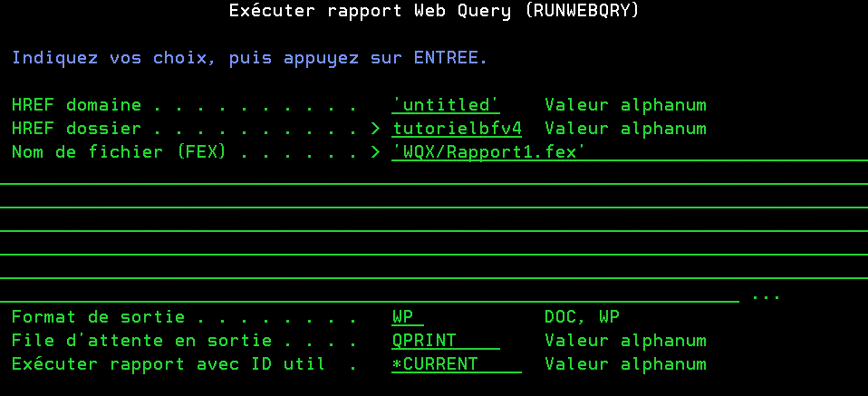
Task: Click 'Valeur alphanum' beside *CURRENT
Action: click(x=625, y=364)
